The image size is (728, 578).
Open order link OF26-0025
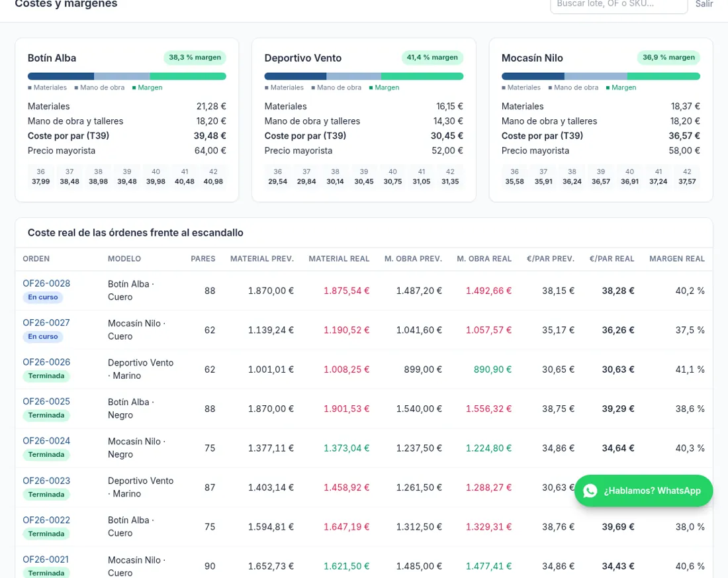[x=46, y=401]
